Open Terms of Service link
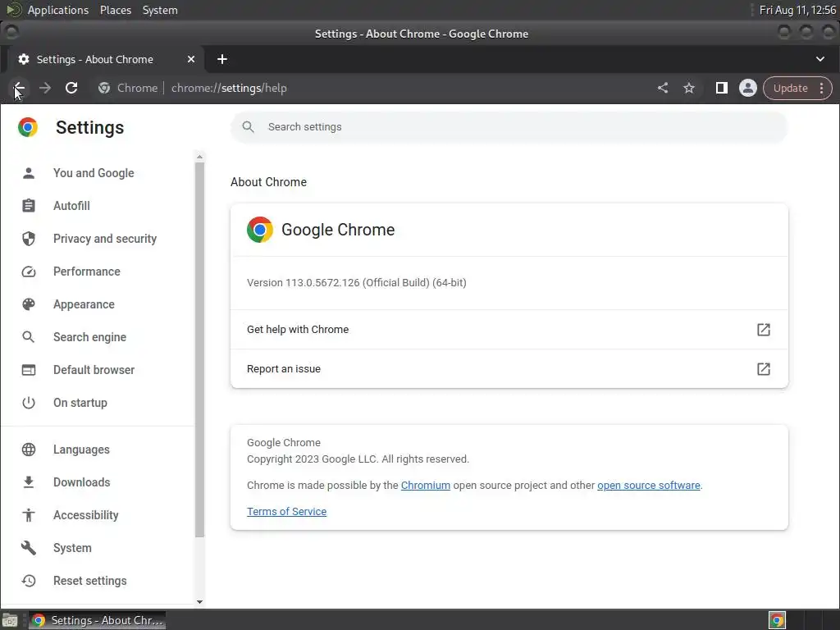 [286, 512]
